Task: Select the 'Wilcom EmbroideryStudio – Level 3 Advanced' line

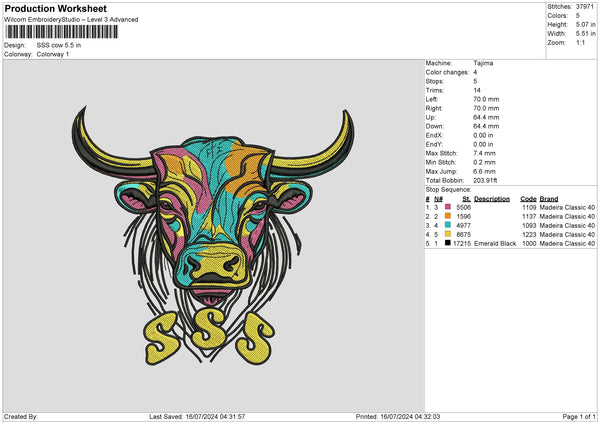Action: coord(71,20)
